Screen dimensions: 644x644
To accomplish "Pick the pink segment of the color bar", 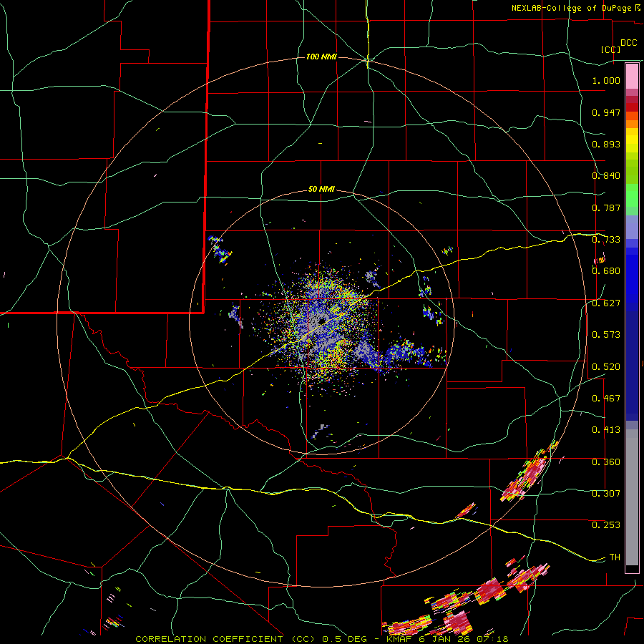I will [632, 76].
